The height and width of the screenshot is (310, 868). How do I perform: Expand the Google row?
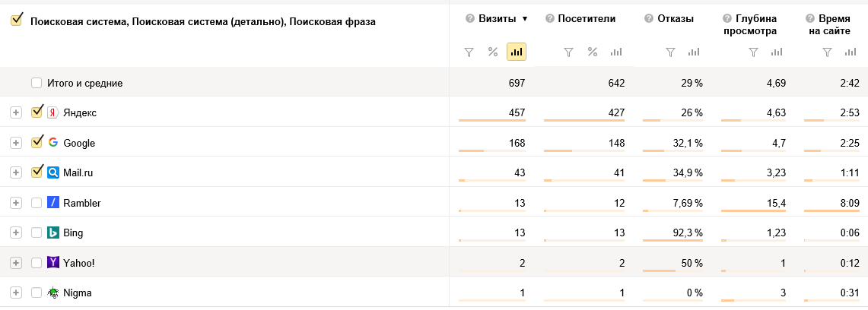[x=15, y=143]
